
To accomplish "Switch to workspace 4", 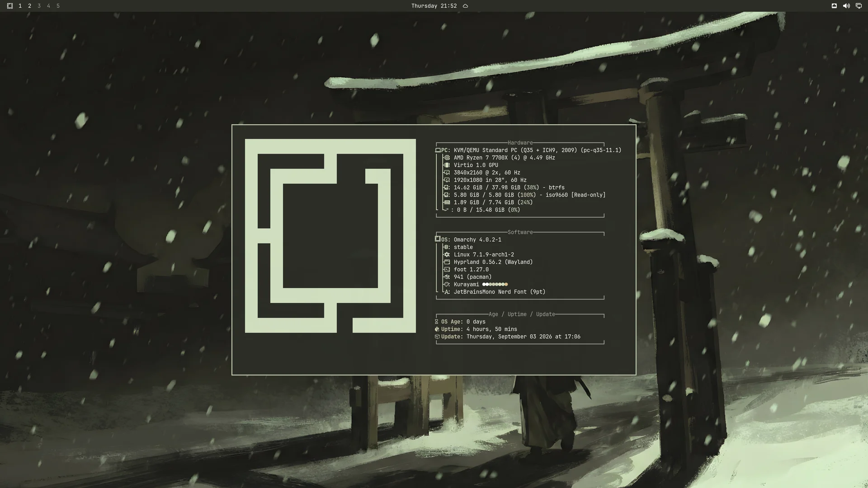I will (x=48, y=6).
